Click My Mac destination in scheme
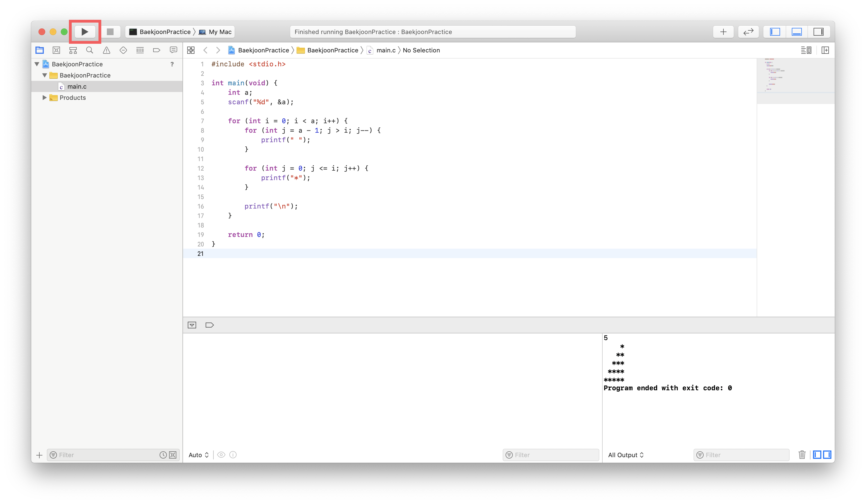Viewport: 866px width, 504px height. click(x=220, y=32)
